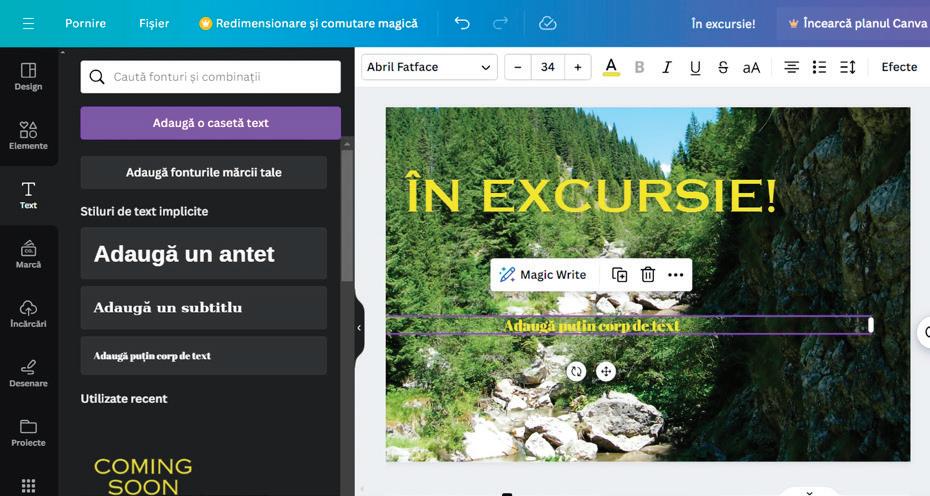This screenshot has height=496, width=930.
Task: Open Redimensionare și comutare magică
Action: (308, 24)
